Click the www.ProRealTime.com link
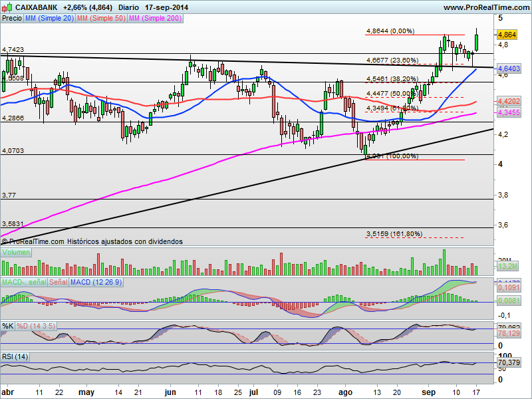The image size is (532, 399). pos(486,7)
